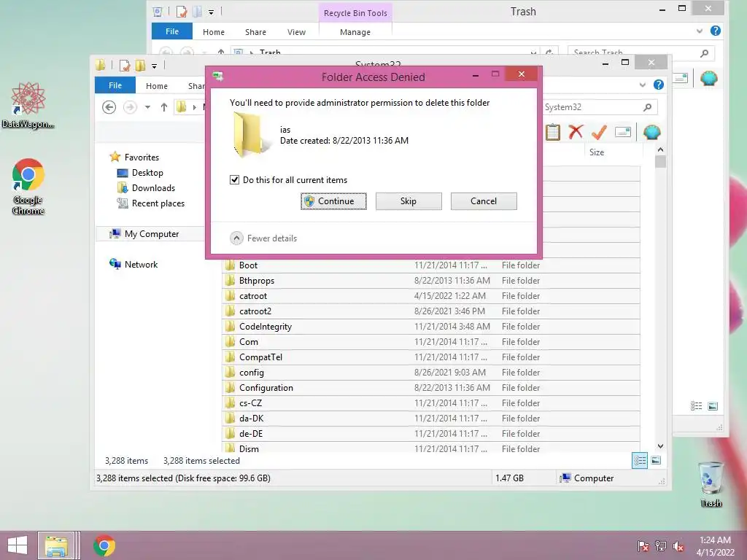Open Home tab in Trash window
This screenshot has width=747, height=560.
pyautogui.click(x=214, y=32)
